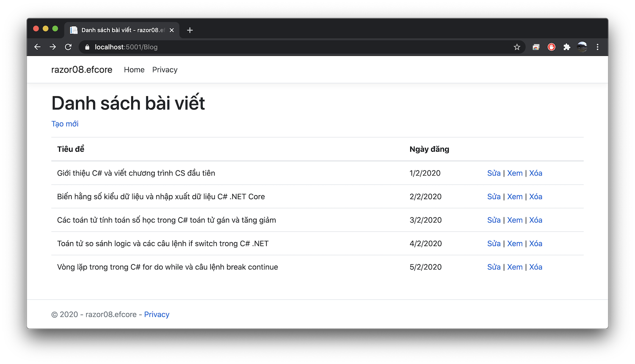Open the razor08.efcore brand link
The height and width of the screenshot is (364, 635).
[x=82, y=70]
